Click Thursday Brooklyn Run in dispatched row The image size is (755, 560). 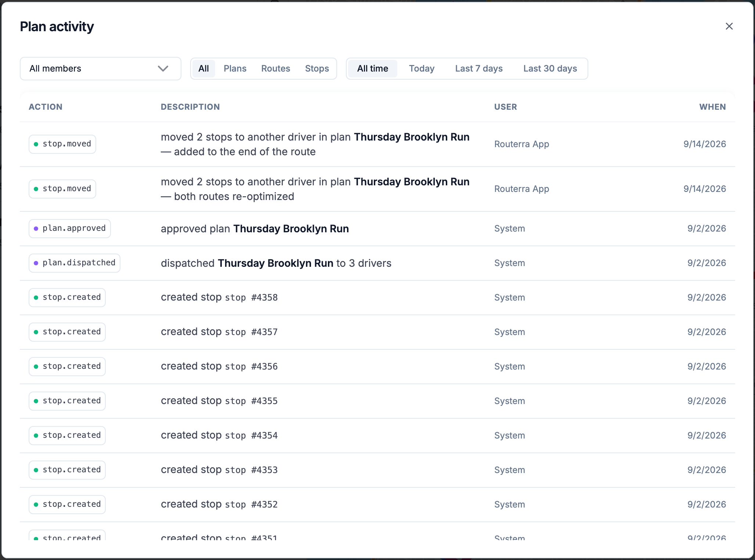pyautogui.click(x=275, y=263)
